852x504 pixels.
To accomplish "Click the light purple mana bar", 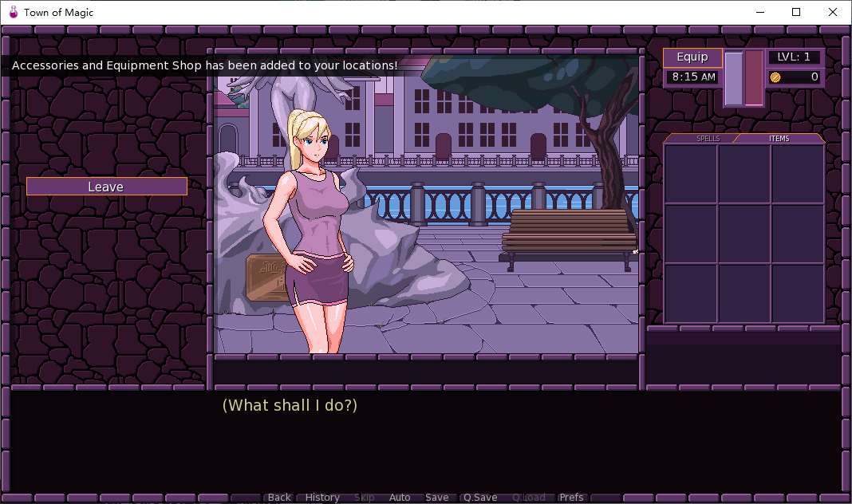I will coord(733,78).
